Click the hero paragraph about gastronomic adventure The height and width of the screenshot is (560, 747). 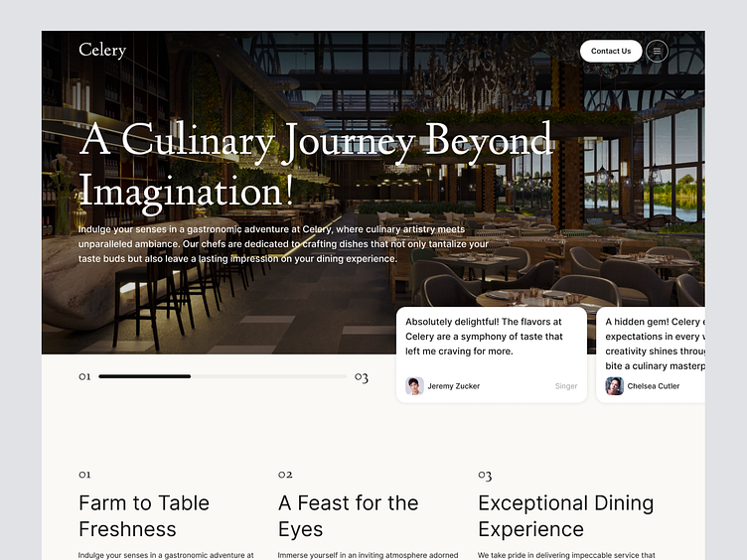coord(283,244)
